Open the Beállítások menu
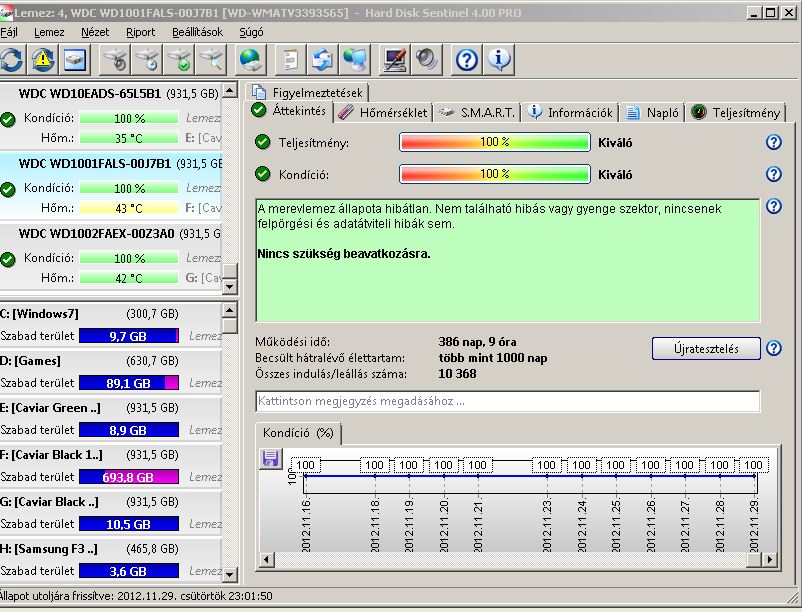Viewport: 802px width, 612px height. point(196,32)
